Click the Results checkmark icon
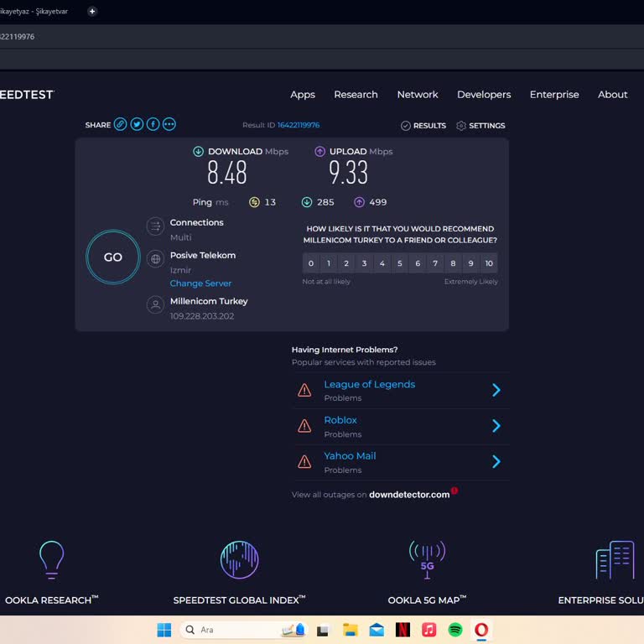 click(405, 126)
